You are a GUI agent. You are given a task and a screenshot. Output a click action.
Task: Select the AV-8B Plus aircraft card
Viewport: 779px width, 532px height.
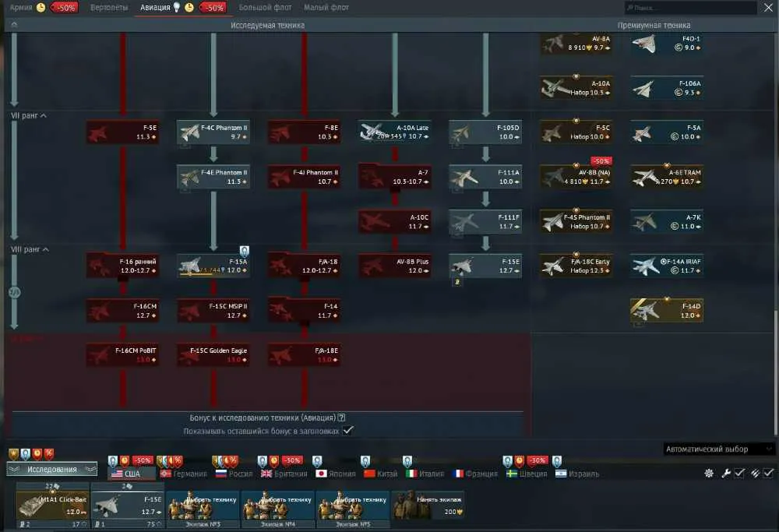pos(395,266)
